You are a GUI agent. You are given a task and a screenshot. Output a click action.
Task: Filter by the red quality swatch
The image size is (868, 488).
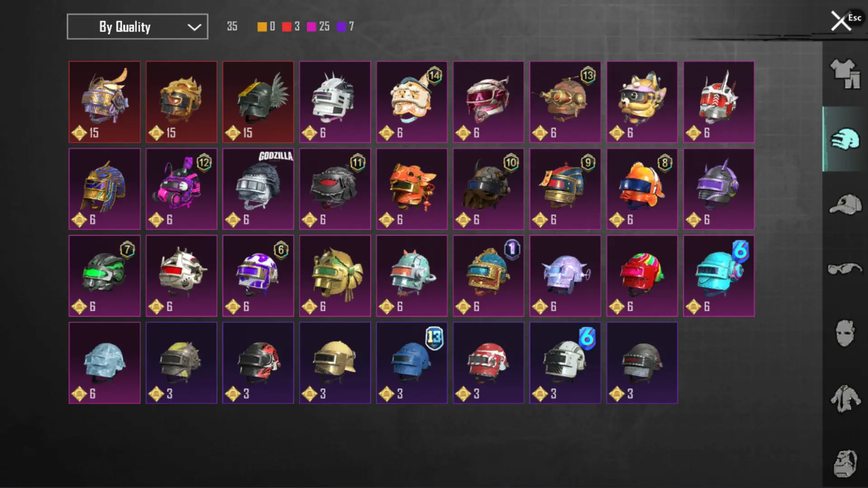287,27
